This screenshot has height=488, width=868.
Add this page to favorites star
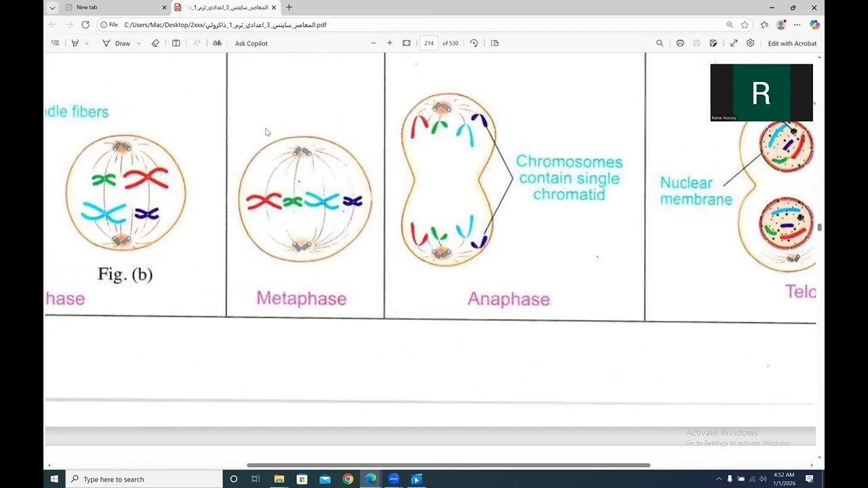click(745, 24)
